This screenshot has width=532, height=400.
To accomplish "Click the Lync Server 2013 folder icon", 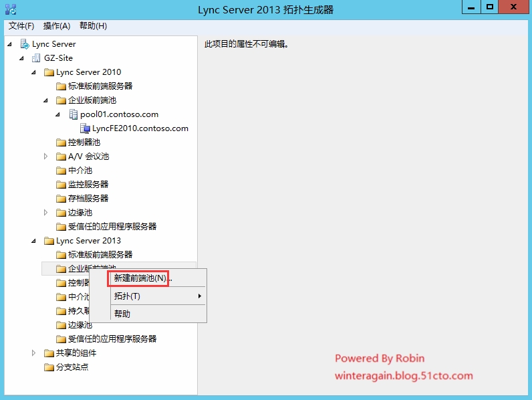I will (x=49, y=241).
